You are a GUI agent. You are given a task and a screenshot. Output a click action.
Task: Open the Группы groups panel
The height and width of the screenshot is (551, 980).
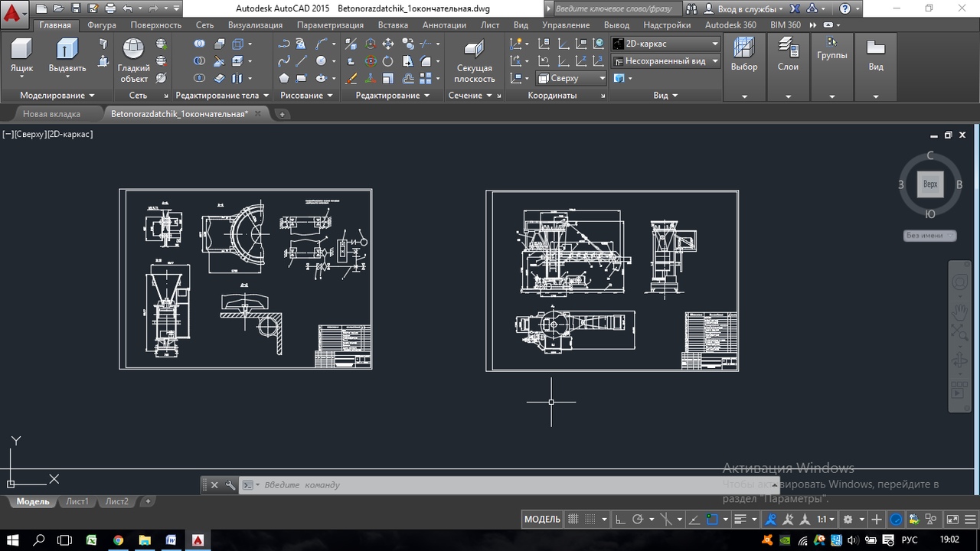pyautogui.click(x=831, y=67)
